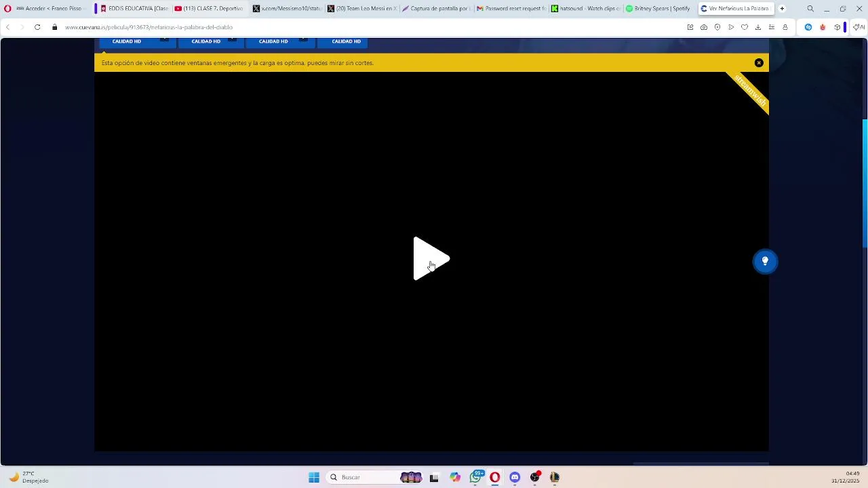The height and width of the screenshot is (488, 868).
Task: Open the Easy Setup sliders icon
Action: (772, 27)
